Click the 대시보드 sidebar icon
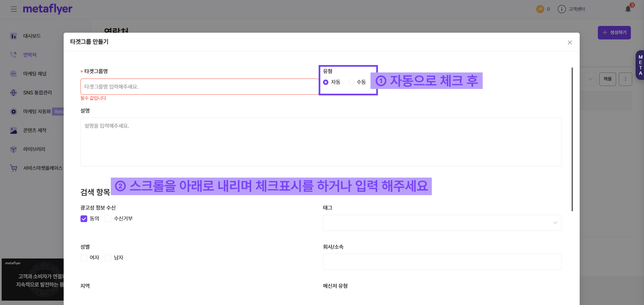The width and height of the screenshot is (644, 305). pyautogui.click(x=13, y=36)
